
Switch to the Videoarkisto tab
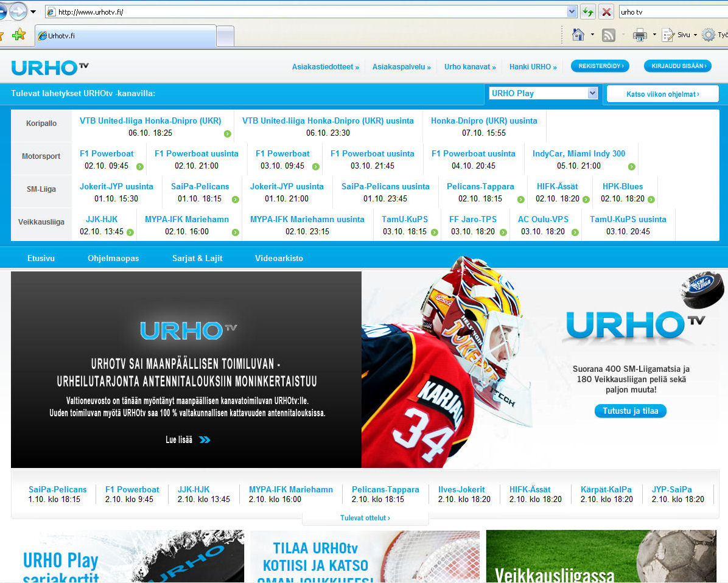coord(279,258)
